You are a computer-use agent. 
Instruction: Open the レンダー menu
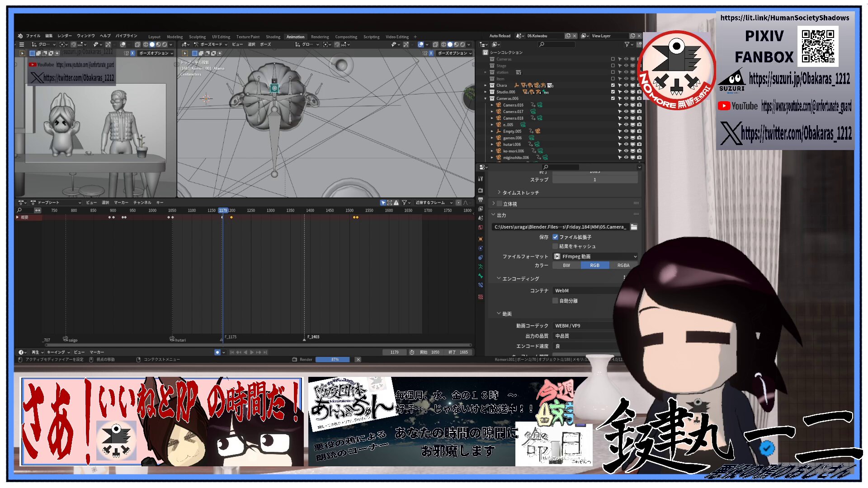(65, 36)
